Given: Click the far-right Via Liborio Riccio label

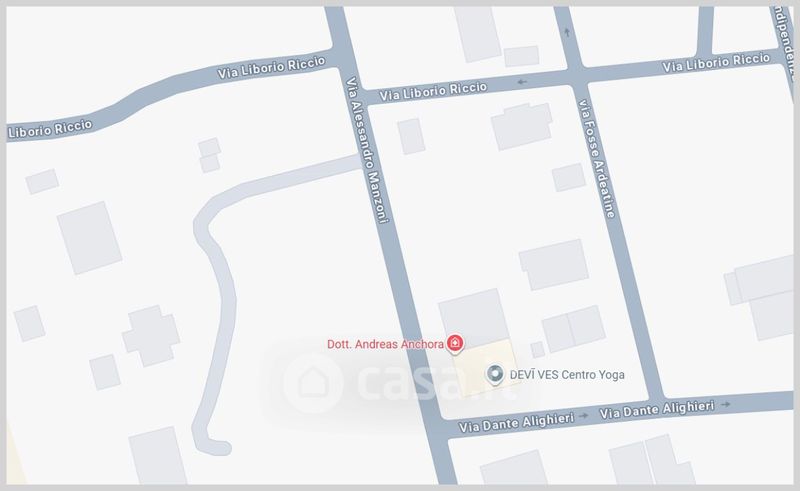Looking at the screenshot, I should coord(716,62).
